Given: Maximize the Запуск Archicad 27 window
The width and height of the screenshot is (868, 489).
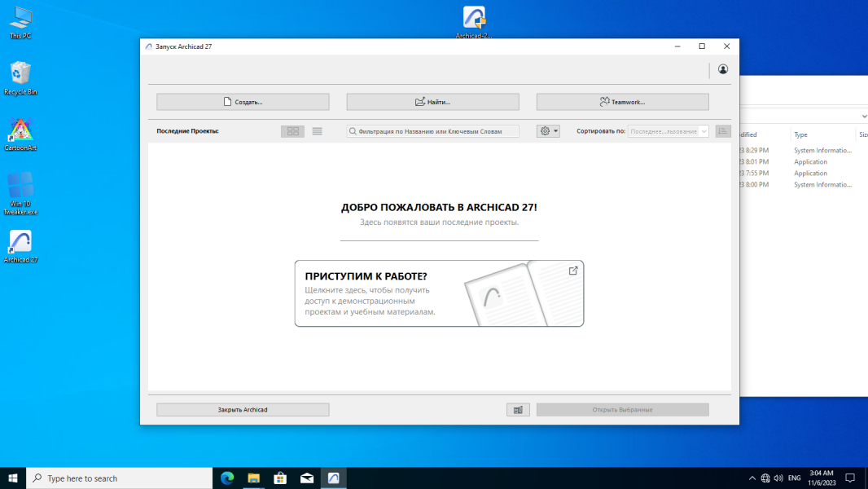Looking at the screenshot, I should coord(702,46).
